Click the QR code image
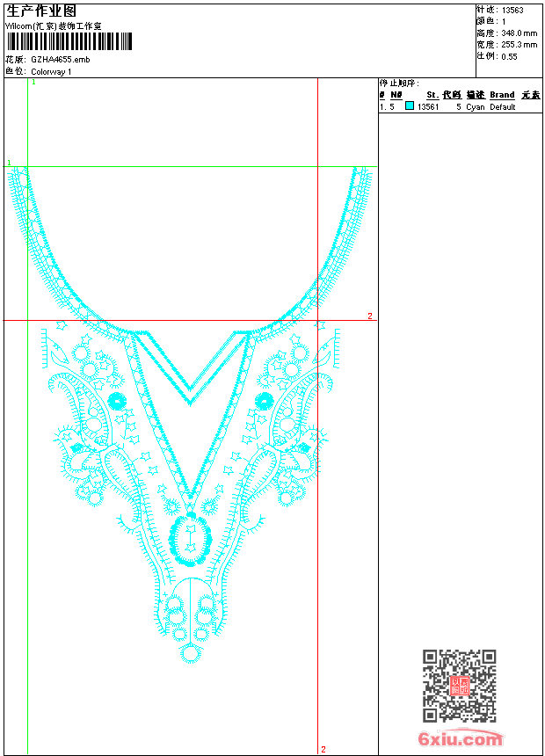Viewport: 545px width, 756px height. coord(459,686)
